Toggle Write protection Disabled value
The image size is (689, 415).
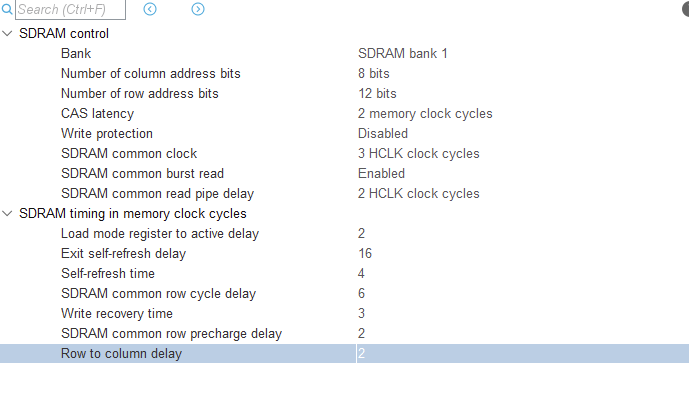coord(383,133)
